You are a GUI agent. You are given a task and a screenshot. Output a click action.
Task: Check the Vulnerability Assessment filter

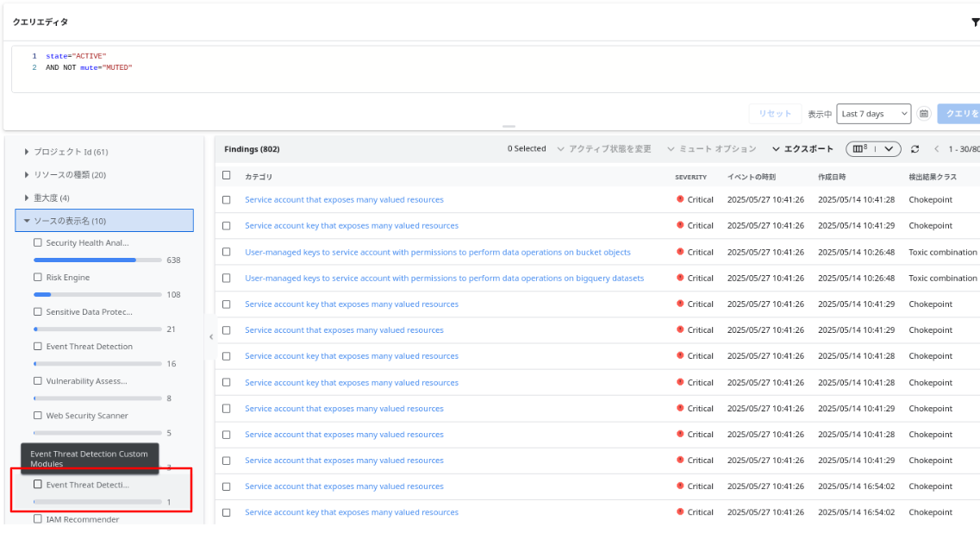tap(38, 381)
